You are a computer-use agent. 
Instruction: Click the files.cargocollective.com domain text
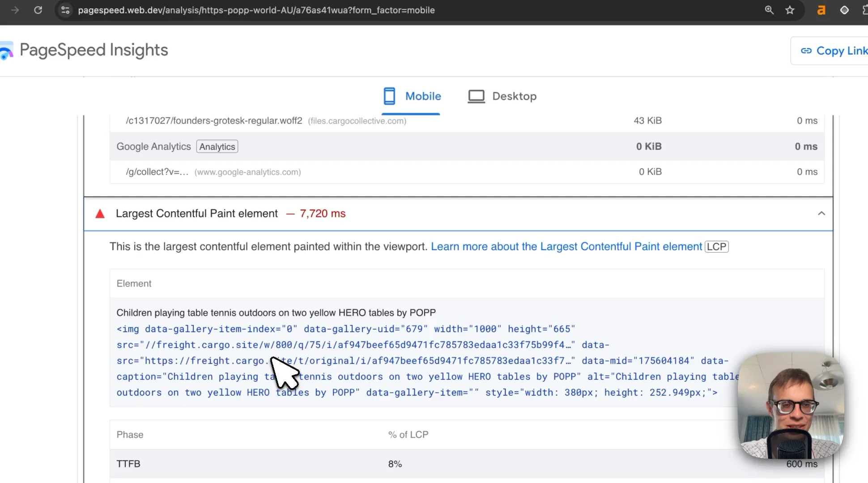[x=357, y=121]
